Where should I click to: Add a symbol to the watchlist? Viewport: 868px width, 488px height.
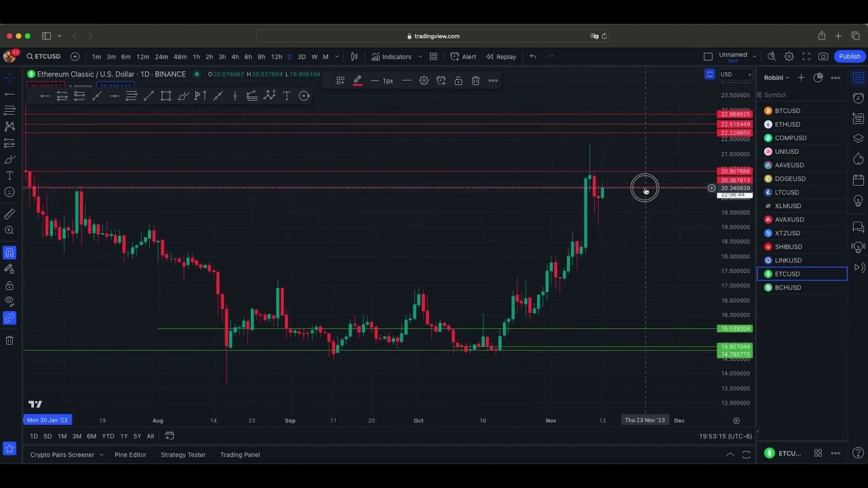[x=801, y=78]
